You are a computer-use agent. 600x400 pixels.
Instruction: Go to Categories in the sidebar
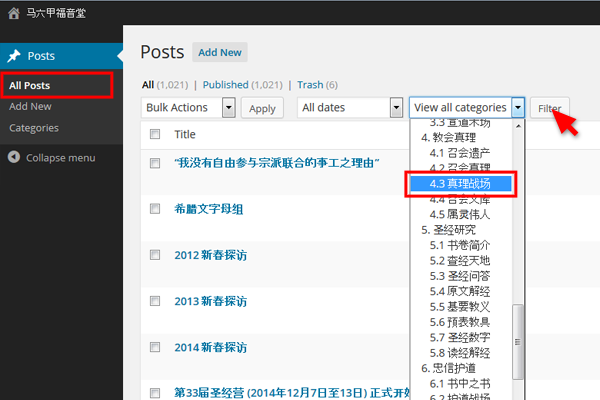point(34,128)
